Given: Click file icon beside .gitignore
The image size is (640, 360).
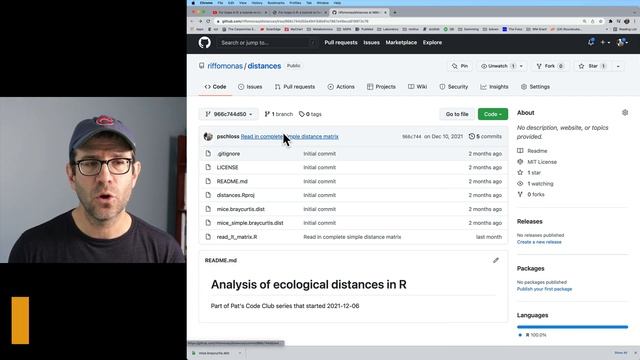Looking at the screenshot, I should 208,154.
